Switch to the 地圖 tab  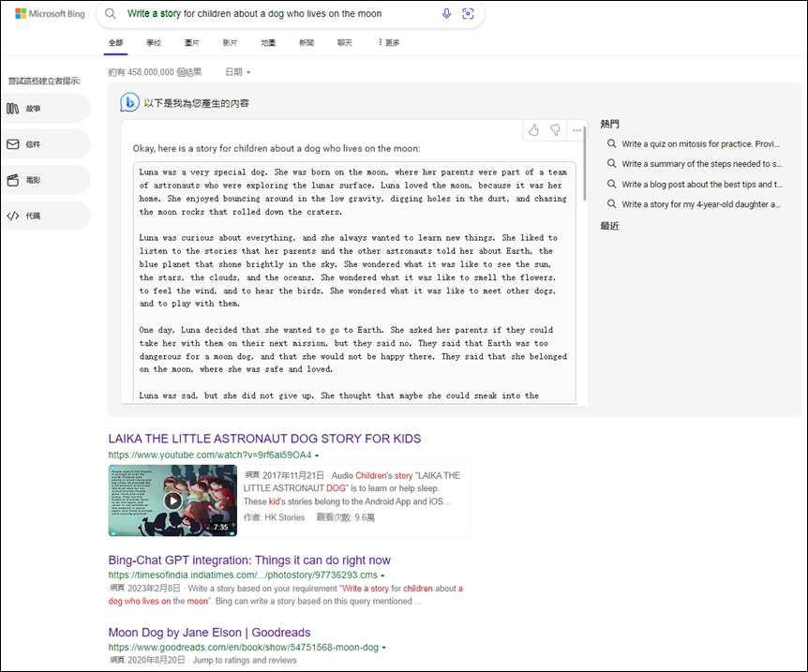(x=268, y=43)
